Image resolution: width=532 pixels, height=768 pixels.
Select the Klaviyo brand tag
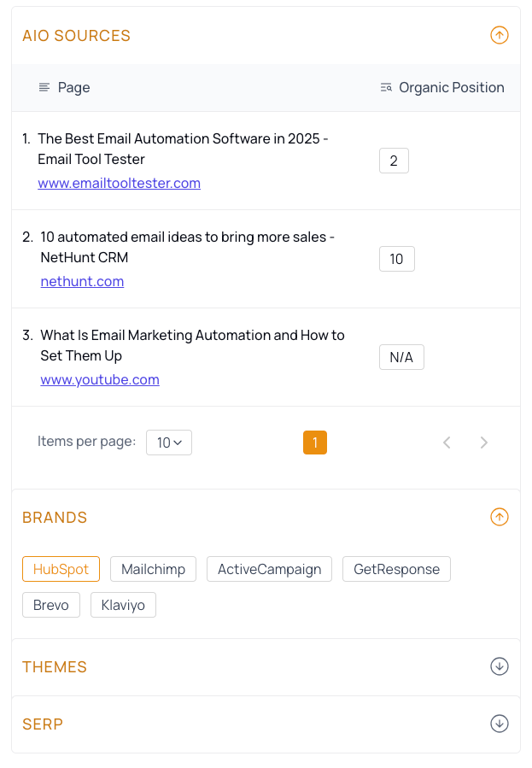pyautogui.click(x=123, y=605)
